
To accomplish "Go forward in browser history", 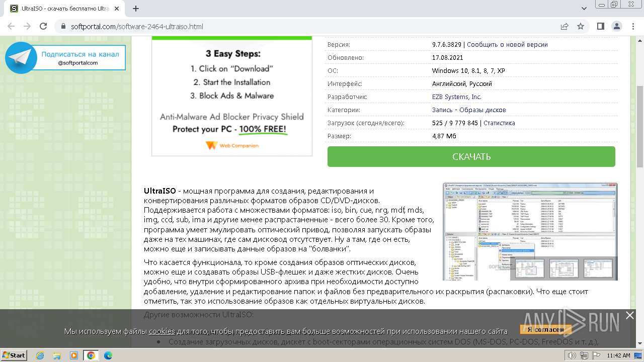I will (27, 26).
